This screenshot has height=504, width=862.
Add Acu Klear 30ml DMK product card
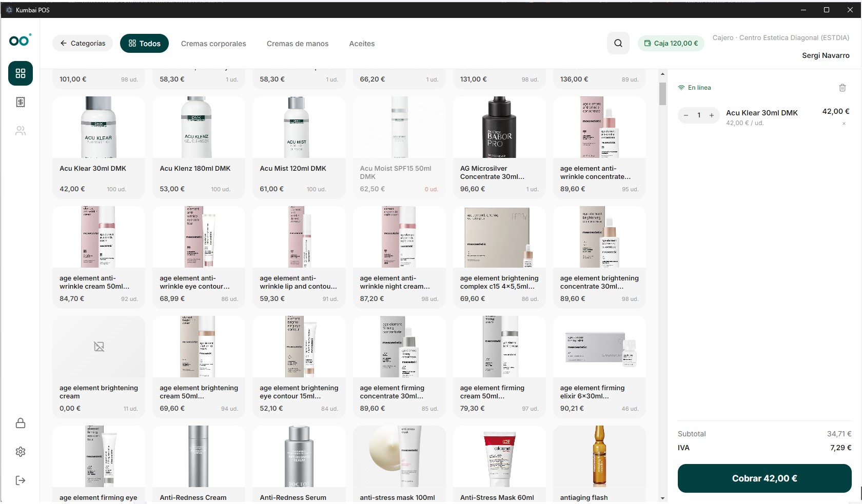99,147
